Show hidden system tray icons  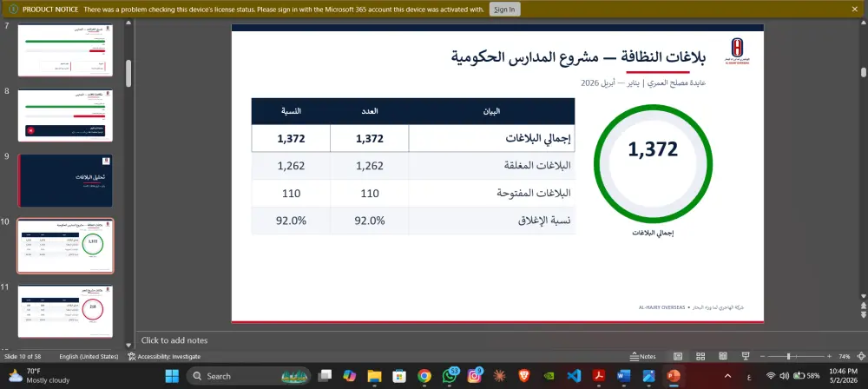point(728,376)
